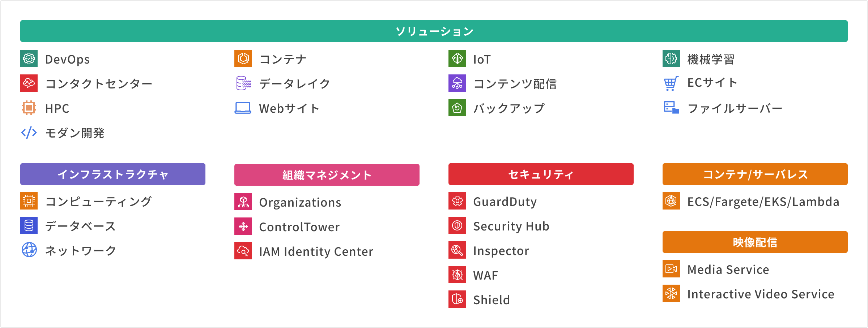Select the red セキュリティ category header
868x328 pixels.
pyautogui.click(x=541, y=174)
